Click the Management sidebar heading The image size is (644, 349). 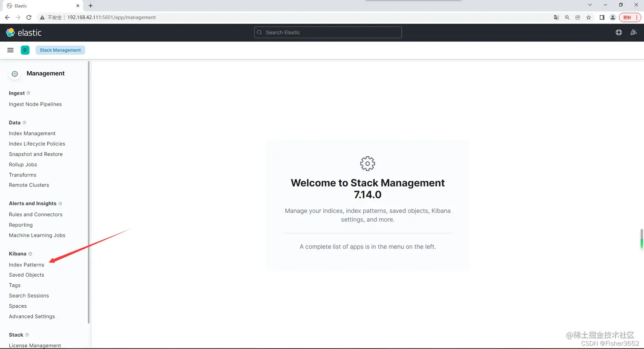pyautogui.click(x=46, y=74)
